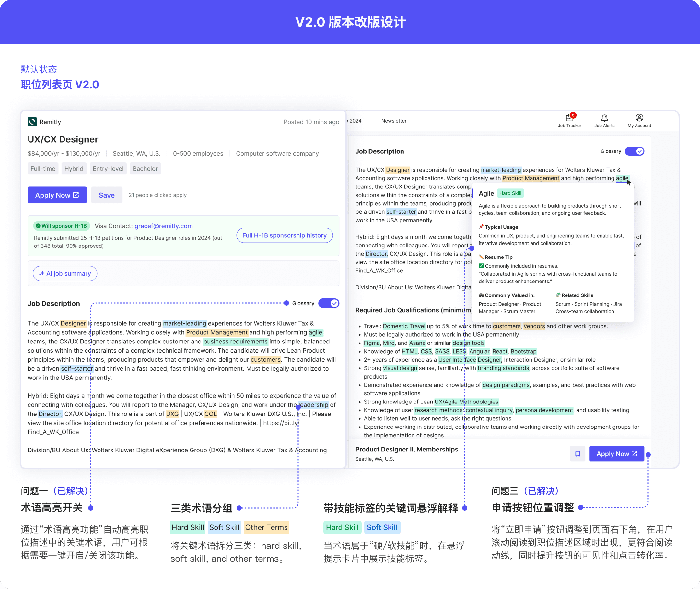Turn off the left panel Glossary toggle
The image size is (700, 589).
point(329,303)
